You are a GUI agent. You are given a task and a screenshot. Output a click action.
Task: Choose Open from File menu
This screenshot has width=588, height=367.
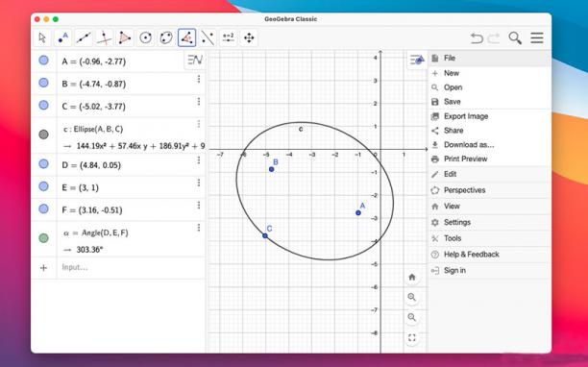(x=490, y=87)
